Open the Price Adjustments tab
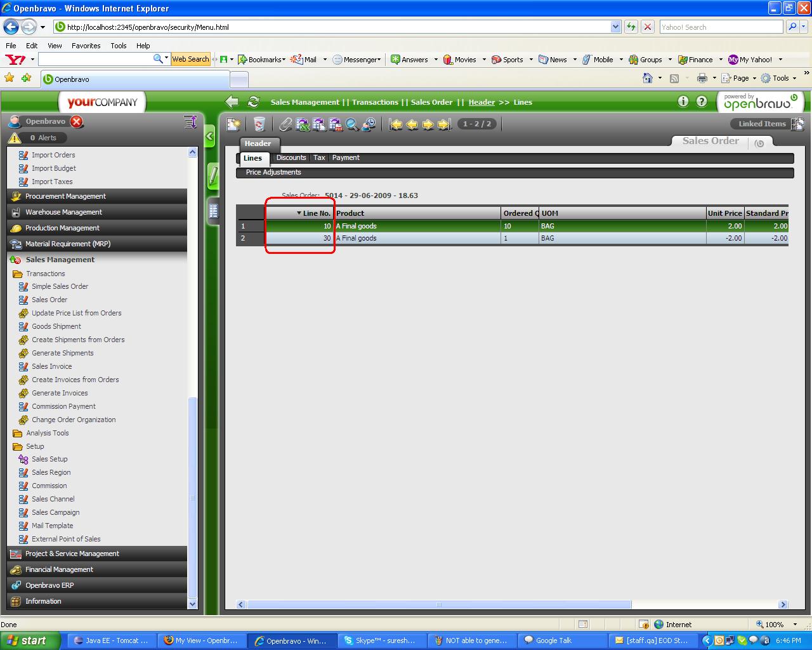The height and width of the screenshot is (650, 812). coord(273,172)
